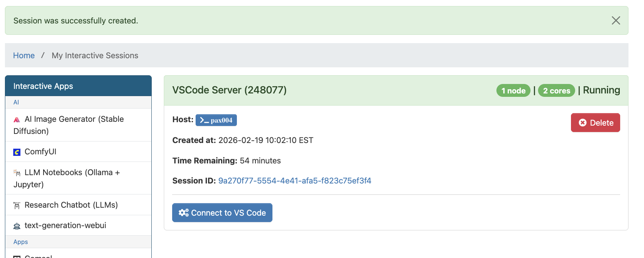This screenshot has height=258, width=644.
Task: Click the Stable Diffusion app icon
Action: (x=17, y=120)
